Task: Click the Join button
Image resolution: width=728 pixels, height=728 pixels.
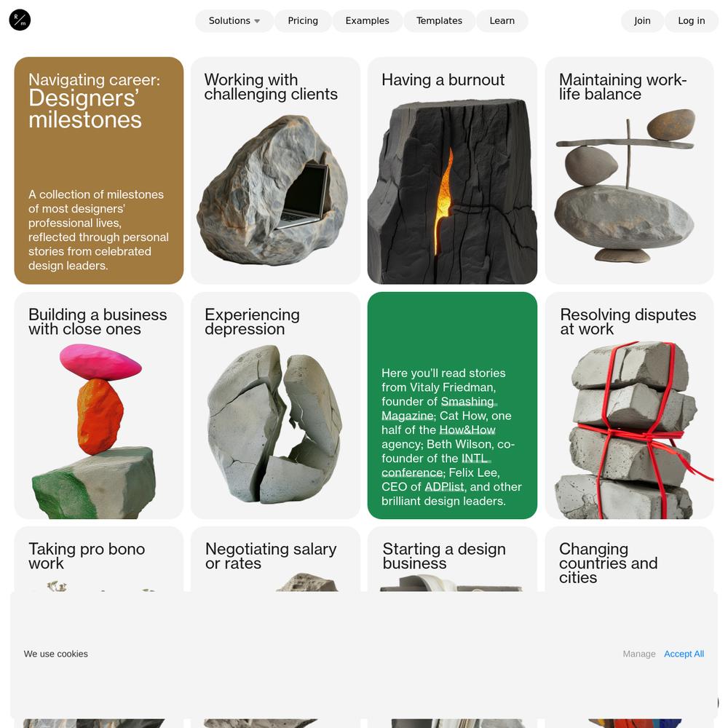Action: point(642,21)
